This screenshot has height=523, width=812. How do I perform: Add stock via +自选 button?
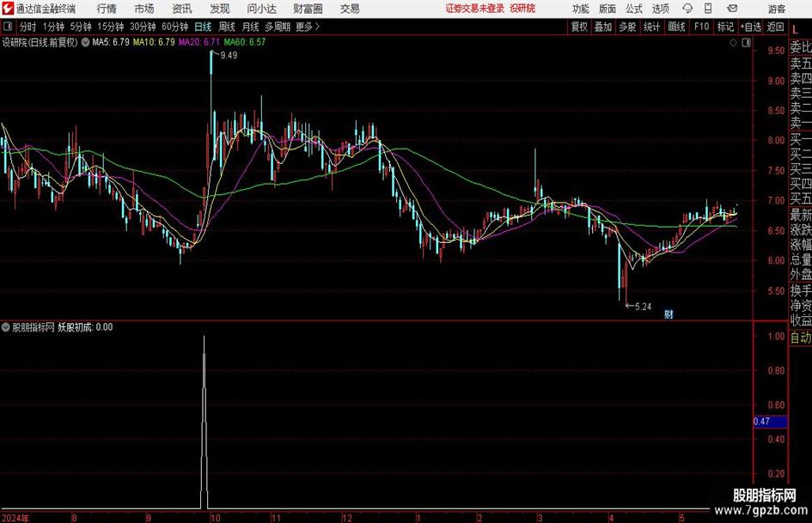click(751, 27)
